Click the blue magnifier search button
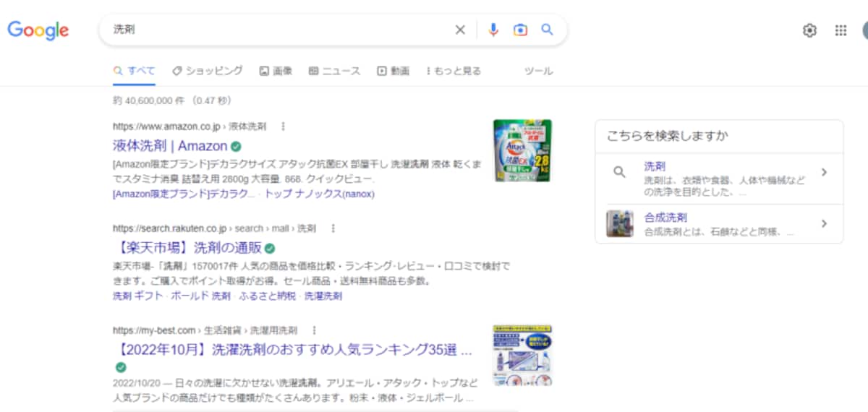The image size is (868, 412). click(x=547, y=30)
